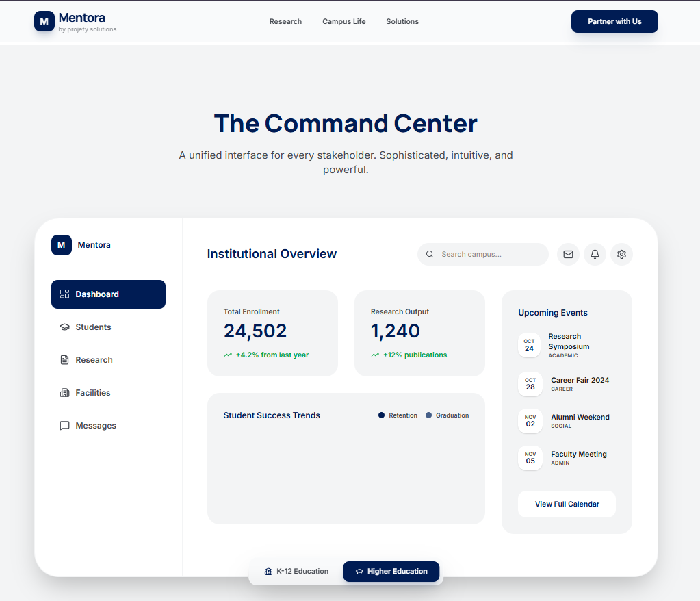Viewport: 700px width, 601px height.
Task: Click the Institutional Overview heading
Action: pyautogui.click(x=272, y=254)
